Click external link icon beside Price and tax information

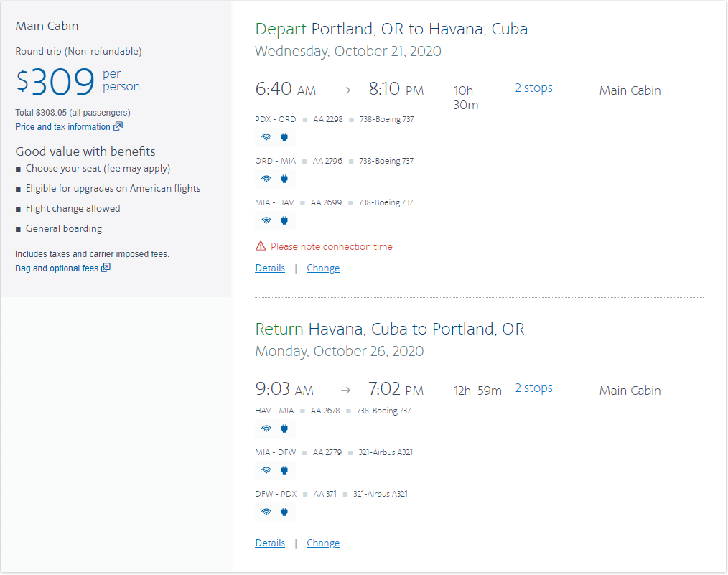[x=118, y=126]
